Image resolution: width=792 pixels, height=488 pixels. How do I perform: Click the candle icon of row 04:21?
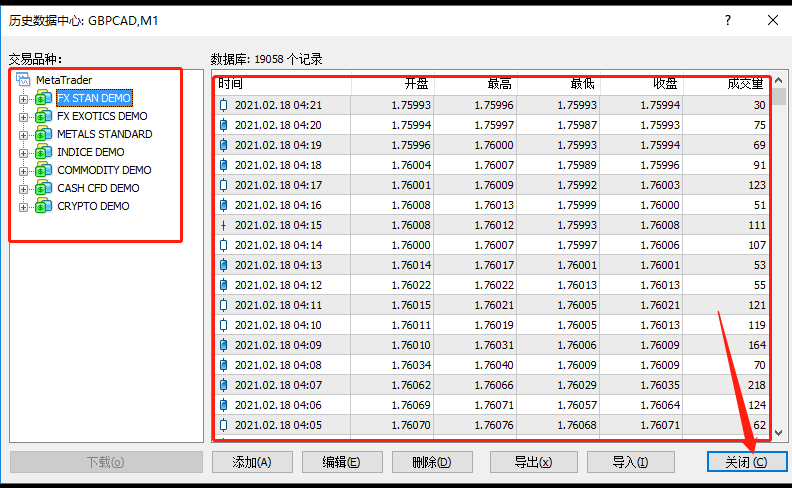223,105
